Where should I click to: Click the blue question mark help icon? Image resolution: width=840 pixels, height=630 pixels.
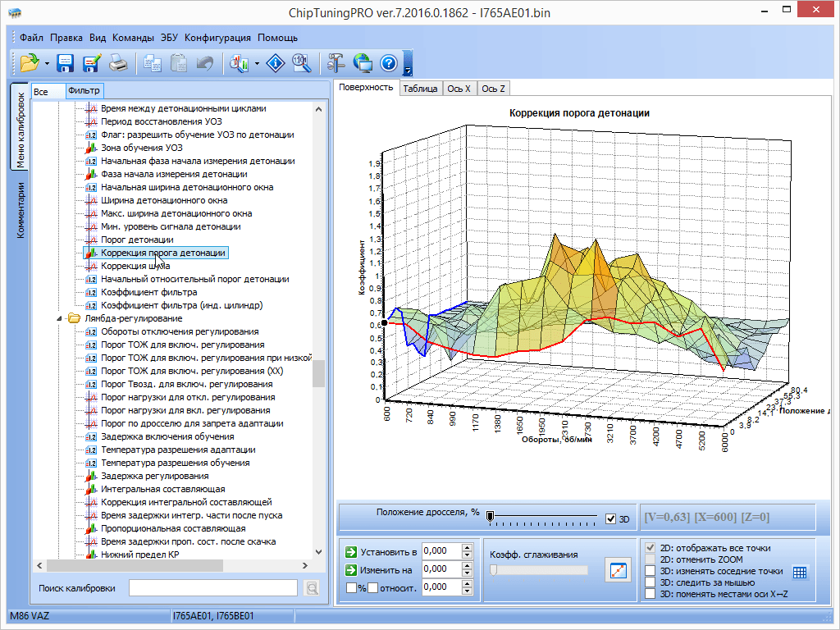[389, 63]
